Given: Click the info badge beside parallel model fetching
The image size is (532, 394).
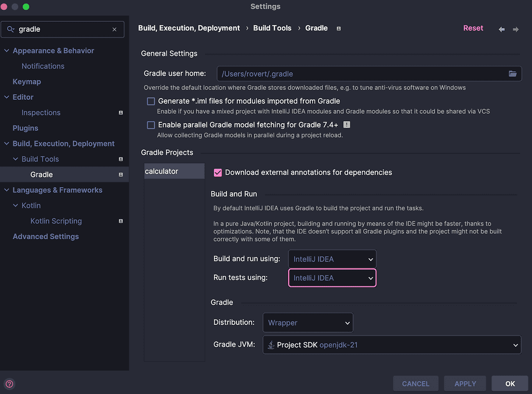Looking at the screenshot, I should point(347,125).
